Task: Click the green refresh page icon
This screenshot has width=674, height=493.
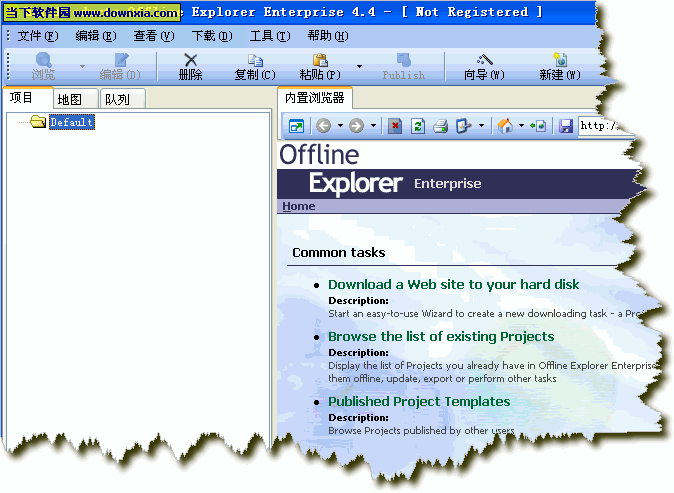Action: 418,126
